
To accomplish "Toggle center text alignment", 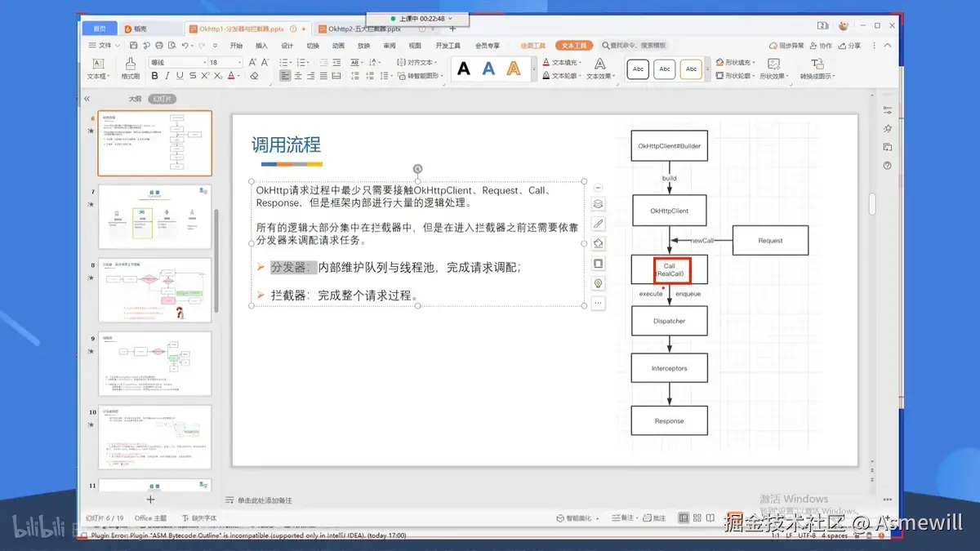I will (x=298, y=76).
